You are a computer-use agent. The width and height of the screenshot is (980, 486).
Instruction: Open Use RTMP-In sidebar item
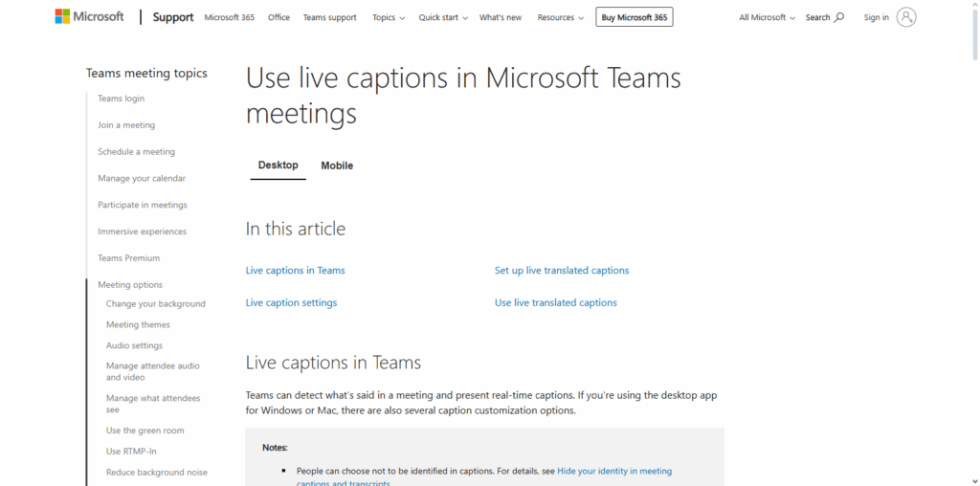pyautogui.click(x=131, y=451)
